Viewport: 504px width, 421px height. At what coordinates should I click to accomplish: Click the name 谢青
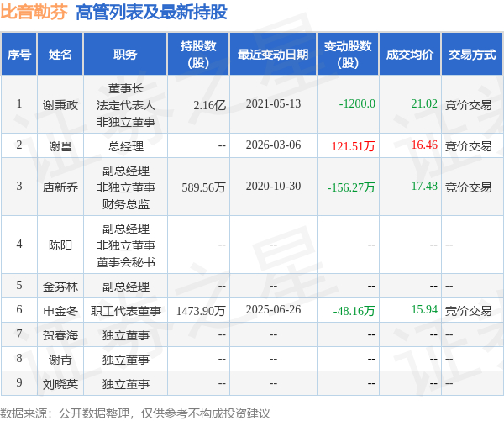coord(60,360)
